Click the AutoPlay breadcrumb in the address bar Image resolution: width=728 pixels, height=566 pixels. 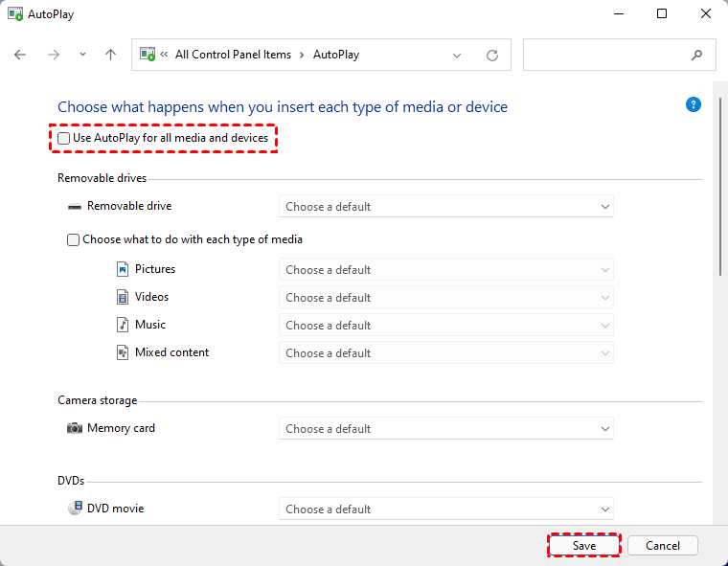tap(336, 55)
